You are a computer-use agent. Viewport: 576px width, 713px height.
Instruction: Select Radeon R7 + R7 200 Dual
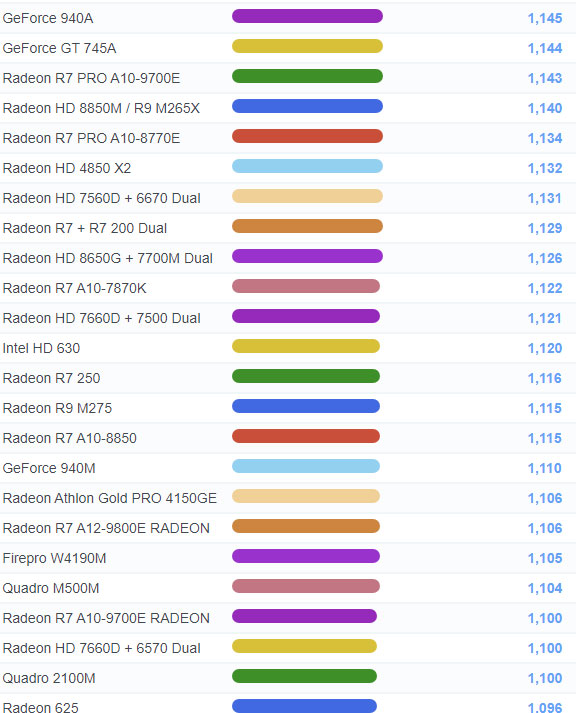pos(85,228)
